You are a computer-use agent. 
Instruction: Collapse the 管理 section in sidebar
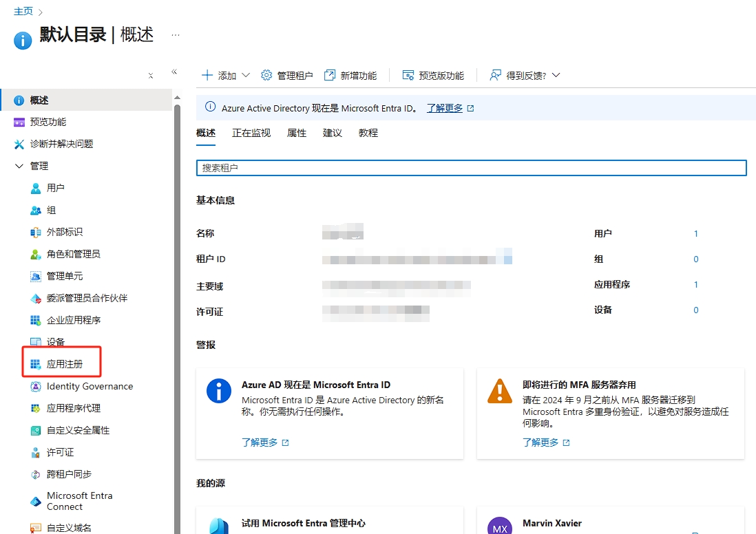pyautogui.click(x=19, y=166)
